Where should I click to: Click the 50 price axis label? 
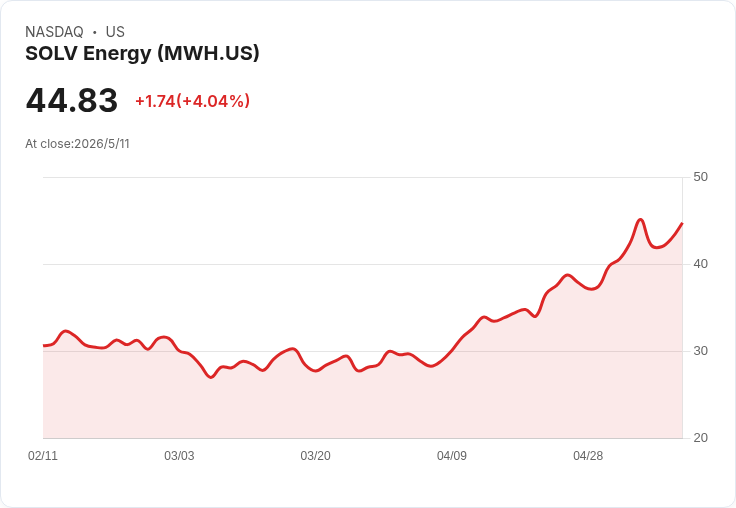700,177
